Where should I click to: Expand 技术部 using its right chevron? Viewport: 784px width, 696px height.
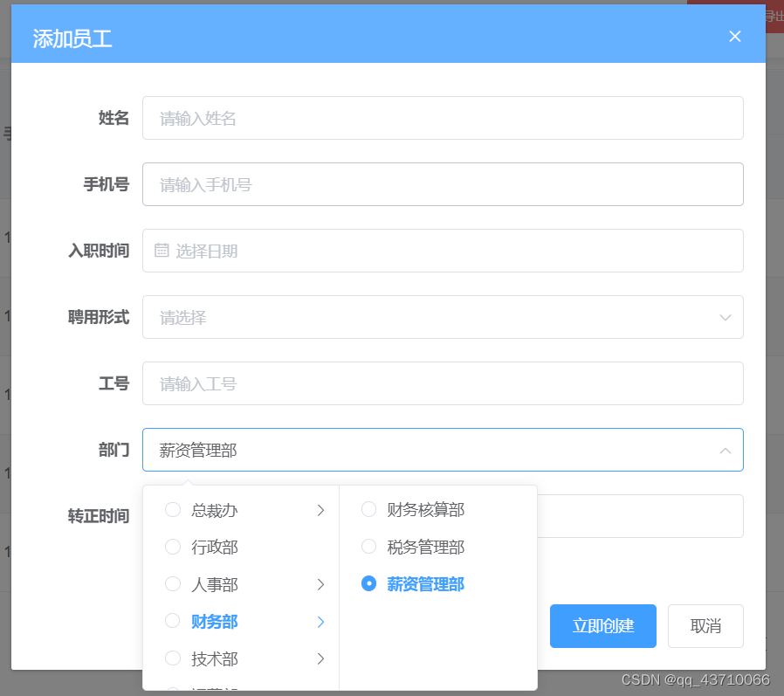coord(321,658)
